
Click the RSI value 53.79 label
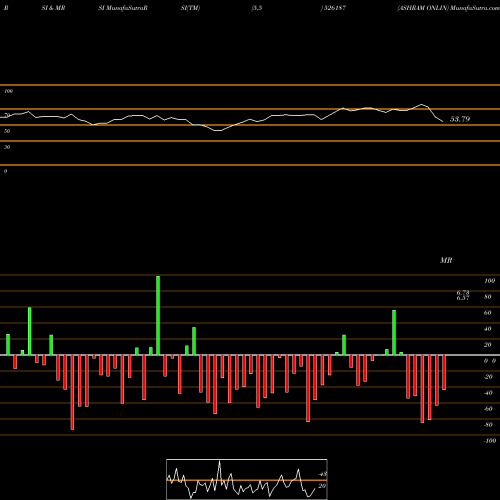[x=460, y=119]
